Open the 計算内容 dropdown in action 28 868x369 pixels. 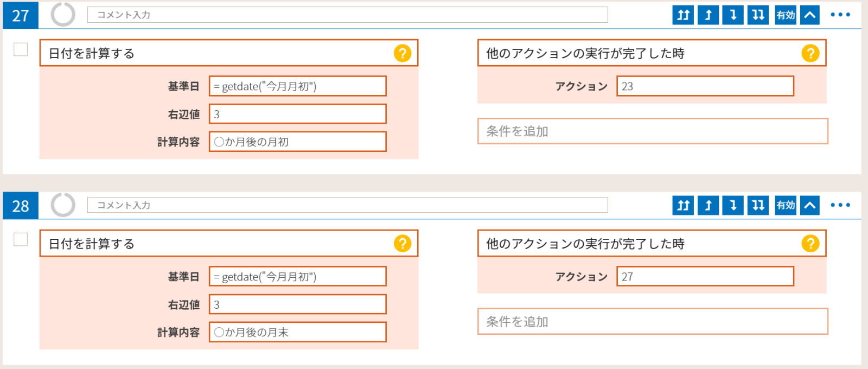tap(297, 332)
